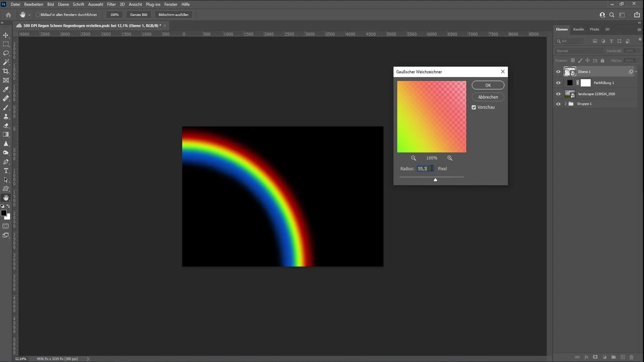644x362 pixels.
Task: Open the search icon top right
Action: pyautogui.click(x=612, y=15)
